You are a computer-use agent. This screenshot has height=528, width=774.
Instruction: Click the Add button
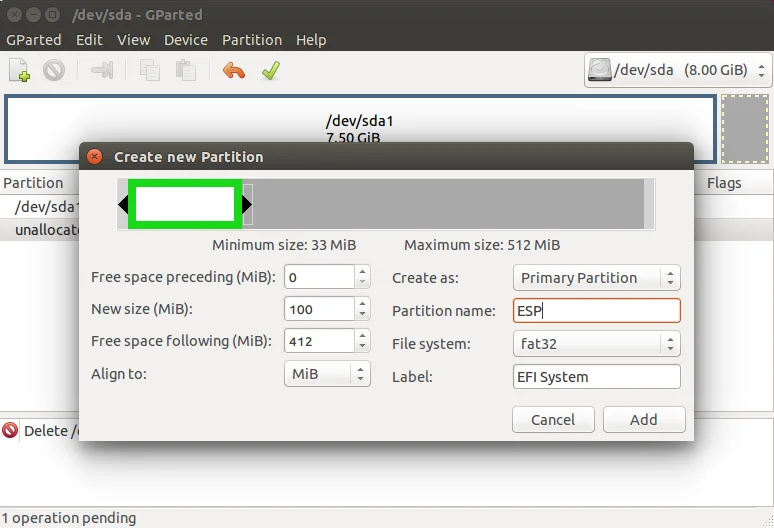point(644,419)
